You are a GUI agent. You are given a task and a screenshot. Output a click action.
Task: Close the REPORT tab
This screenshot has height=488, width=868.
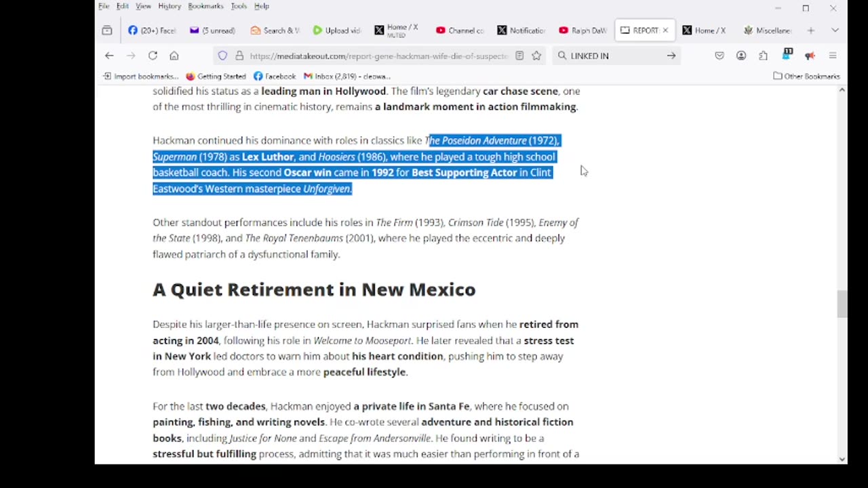(x=665, y=30)
